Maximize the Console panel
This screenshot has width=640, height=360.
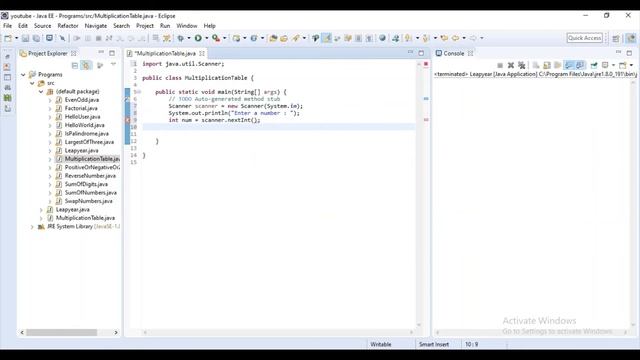pyautogui.click(x=629, y=53)
